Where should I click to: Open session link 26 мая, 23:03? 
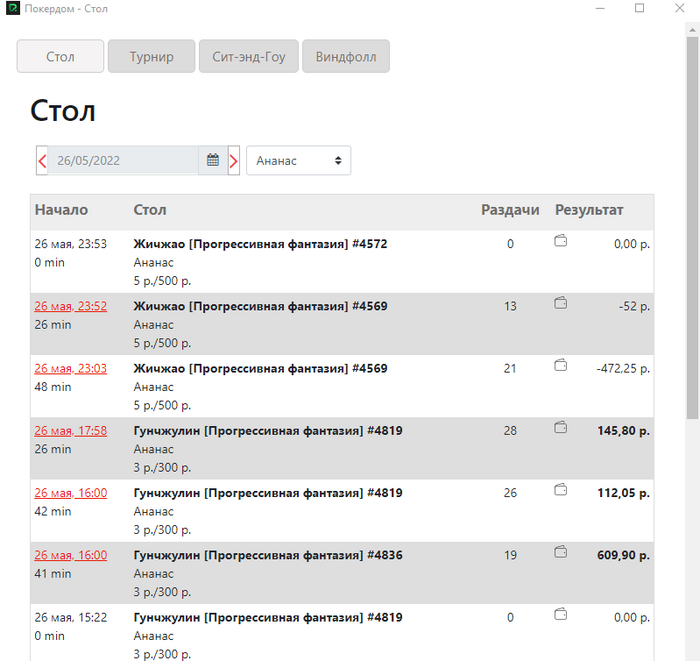(x=70, y=368)
